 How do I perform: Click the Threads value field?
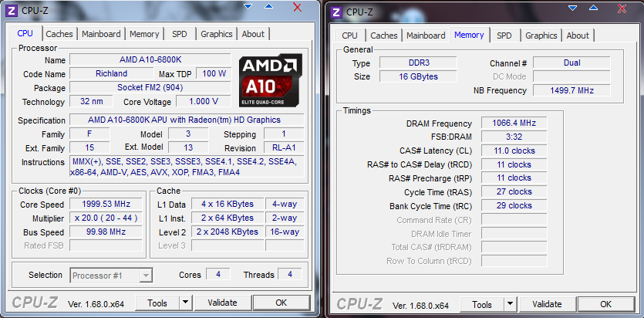(x=290, y=275)
